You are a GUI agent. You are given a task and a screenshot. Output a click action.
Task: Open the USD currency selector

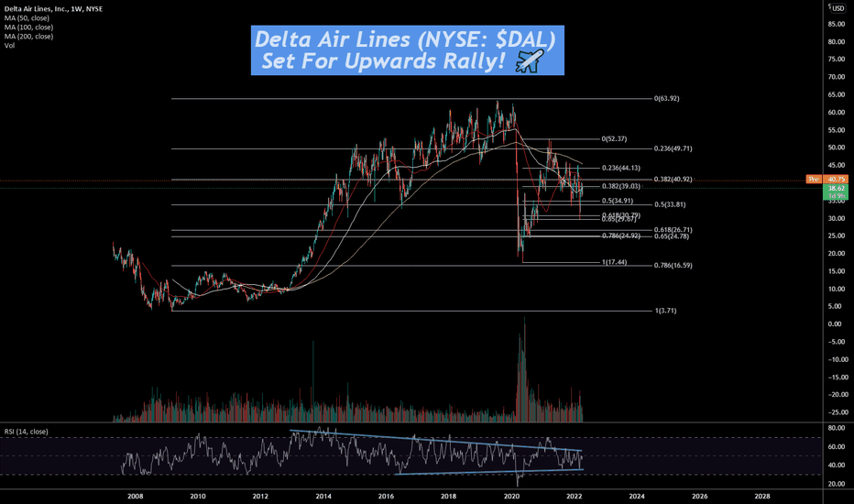click(838, 8)
